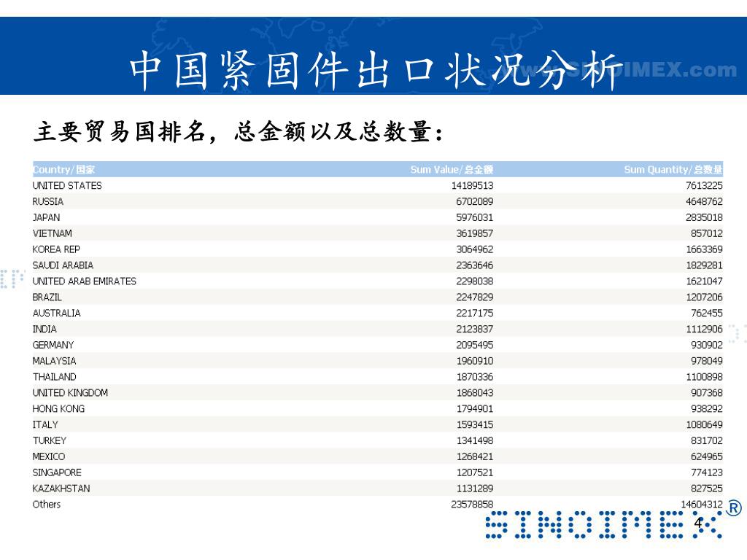Click the Sum Quantity/总数量 column header
This screenshot has width=747, height=560.
tap(673, 169)
